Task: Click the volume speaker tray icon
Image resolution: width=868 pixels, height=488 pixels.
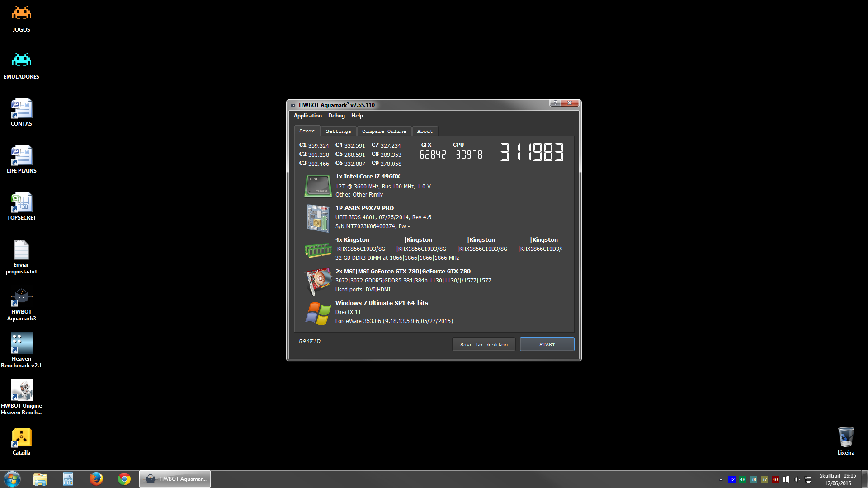Action: [797, 479]
